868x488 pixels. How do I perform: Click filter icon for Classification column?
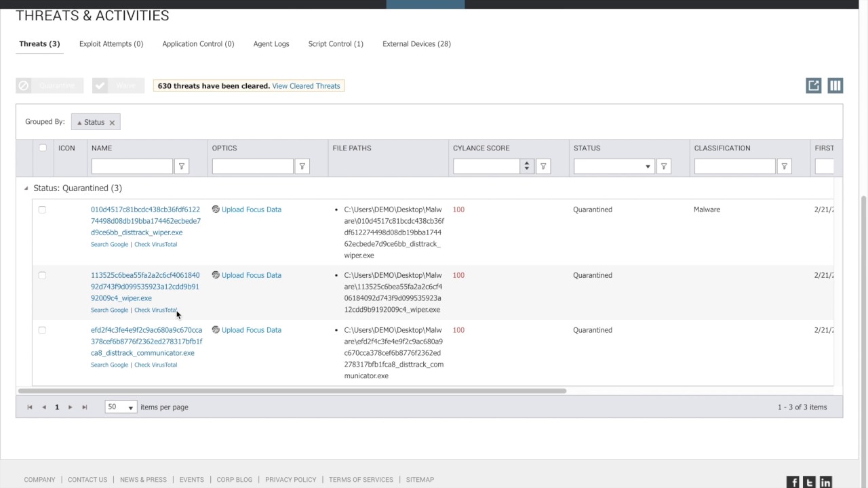785,166
